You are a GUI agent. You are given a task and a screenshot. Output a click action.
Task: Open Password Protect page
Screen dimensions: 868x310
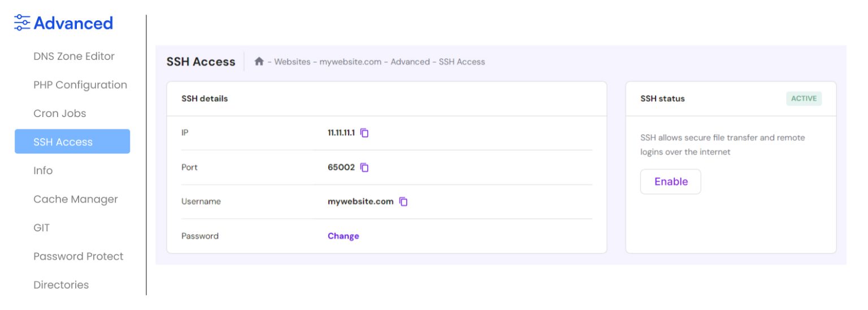79,256
